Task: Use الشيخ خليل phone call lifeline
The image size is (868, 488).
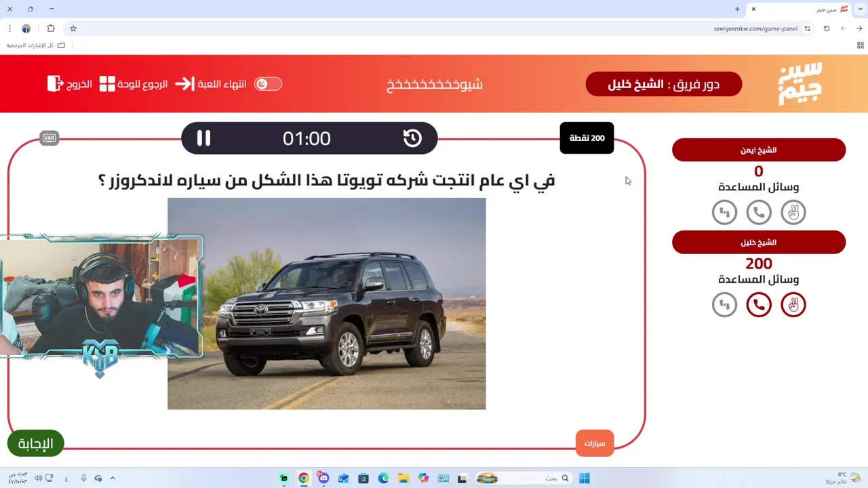Action: pos(759,305)
